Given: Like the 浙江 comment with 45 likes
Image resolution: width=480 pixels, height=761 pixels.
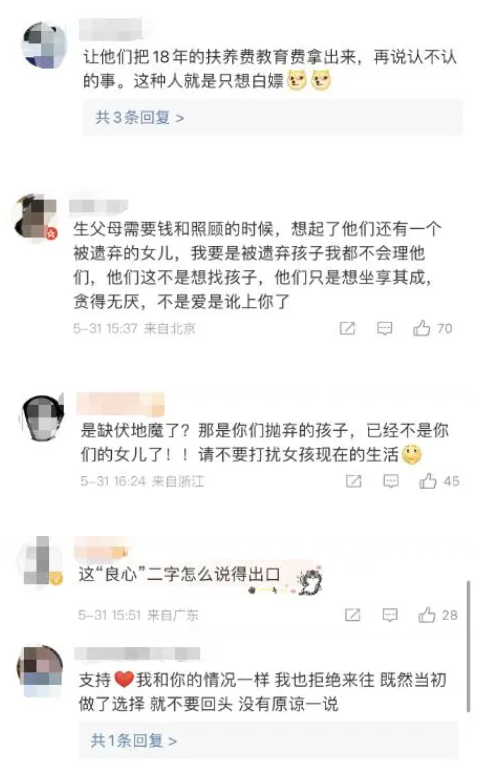Looking at the screenshot, I should (428, 481).
